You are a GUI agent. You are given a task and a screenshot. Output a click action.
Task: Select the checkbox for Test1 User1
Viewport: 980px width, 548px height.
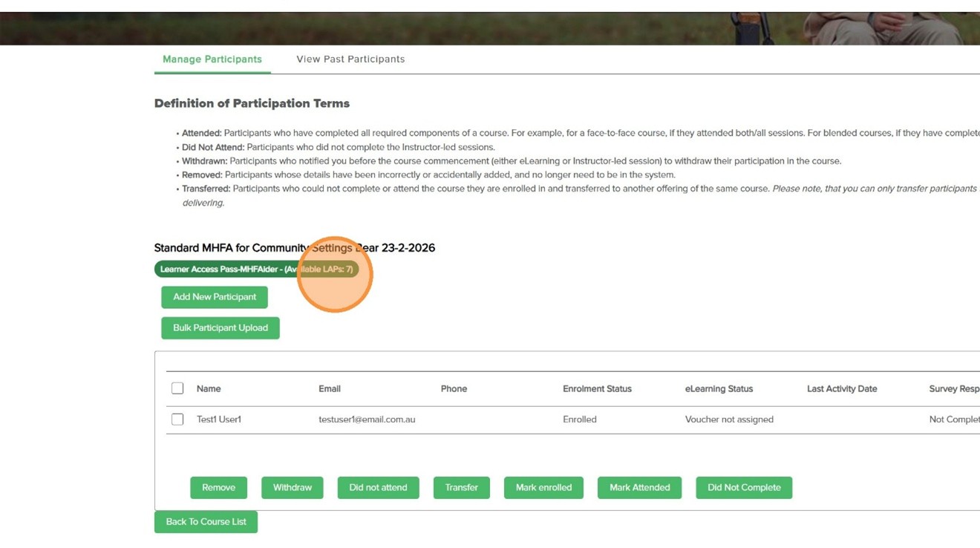click(177, 420)
